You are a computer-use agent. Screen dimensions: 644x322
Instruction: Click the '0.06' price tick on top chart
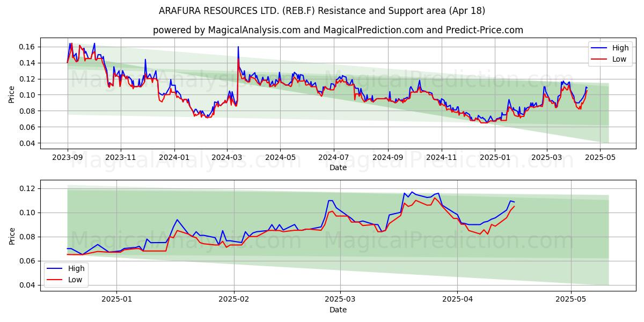[27, 127]
